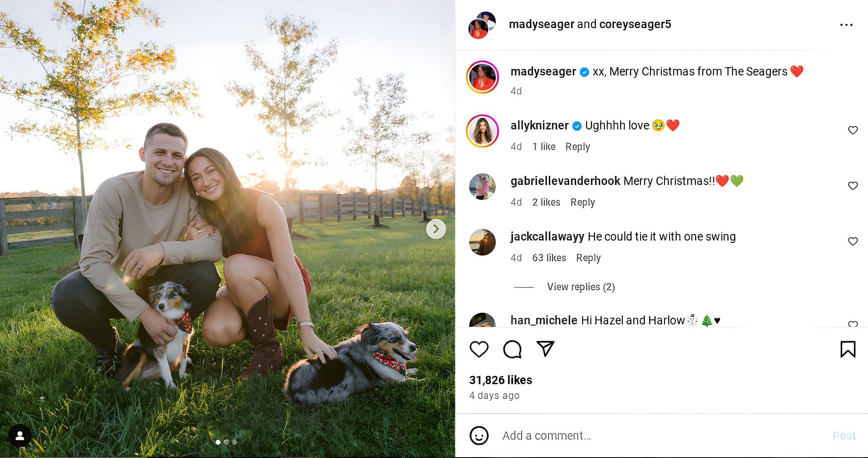The image size is (868, 458).
Task: Open the emoji picker smiley icon
Action: 479,435
